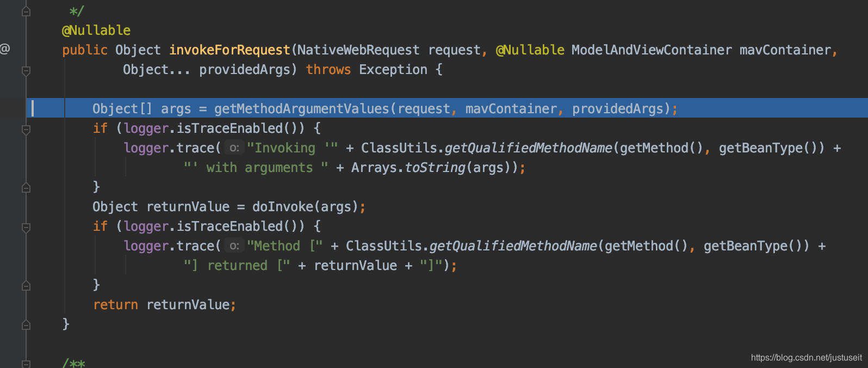Click returnValue in Object returnValue declaration
The width and height of the screenshot is (868, 368).
pos(188,207)
